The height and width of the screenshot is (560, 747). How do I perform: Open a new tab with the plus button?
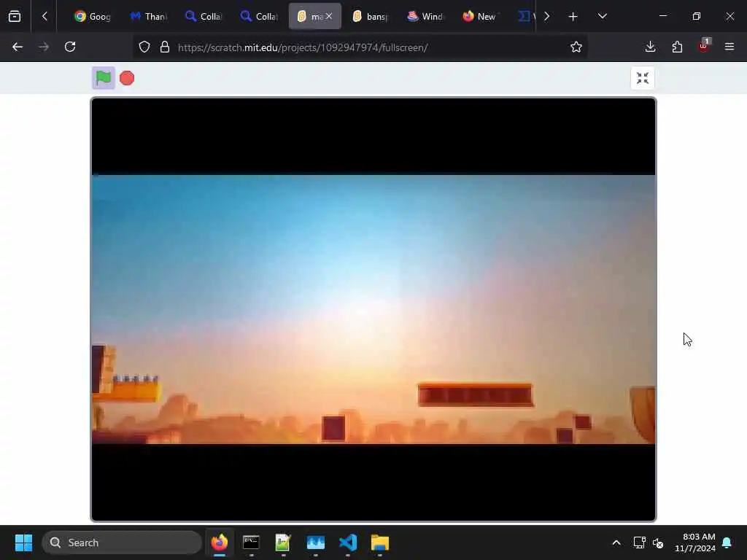[573, 17]
